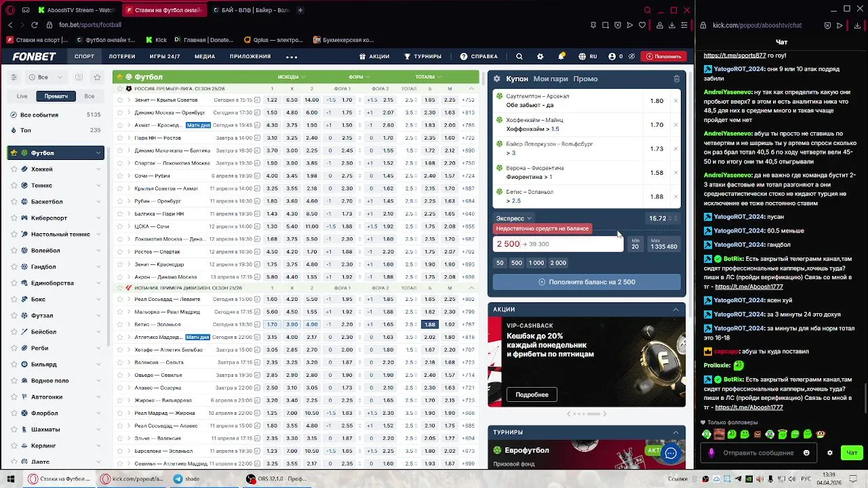Expand the Футбол category in the sidebar
Screen dimensions: 868x488
pos(98,153)
